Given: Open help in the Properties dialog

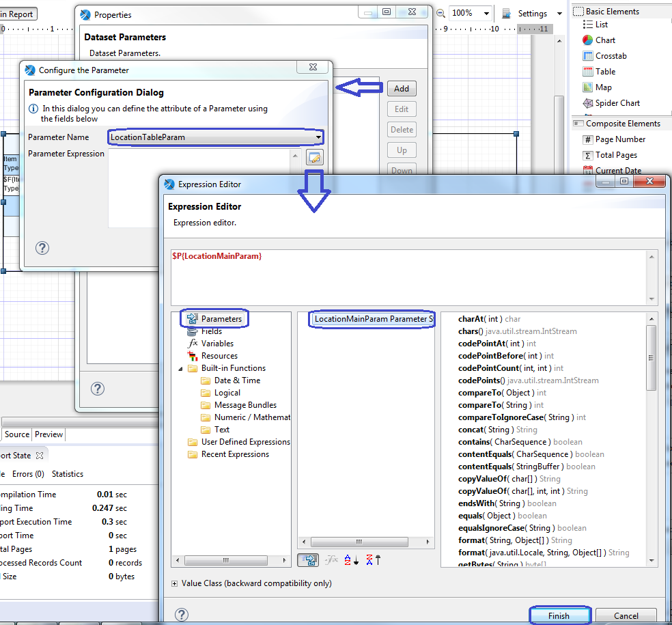Looking at the screenshot, I should coord(98,389).
